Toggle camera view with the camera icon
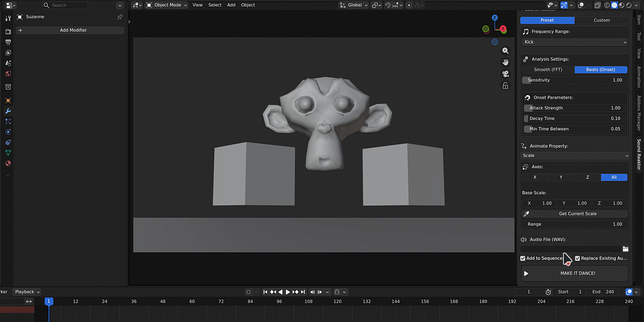The width and height of the screenshot is (644, 322). [505, 74]
